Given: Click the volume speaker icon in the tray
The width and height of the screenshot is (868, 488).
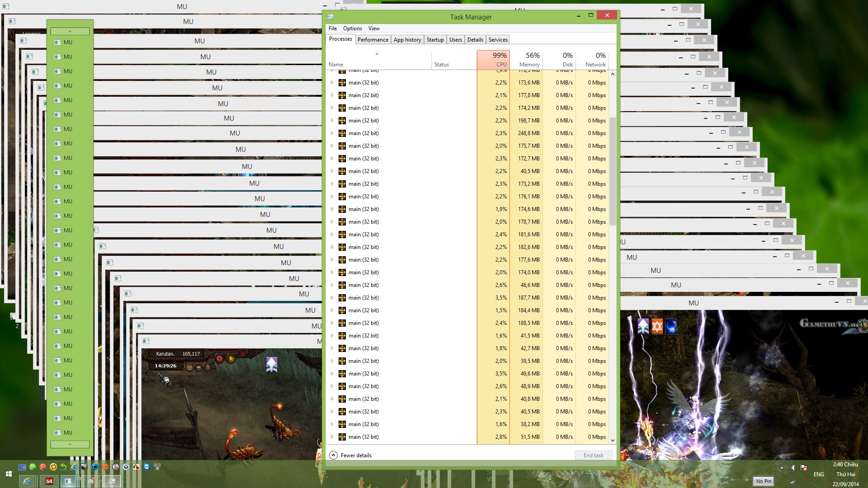Looking at the screenshot, I should tap(793, 468).
